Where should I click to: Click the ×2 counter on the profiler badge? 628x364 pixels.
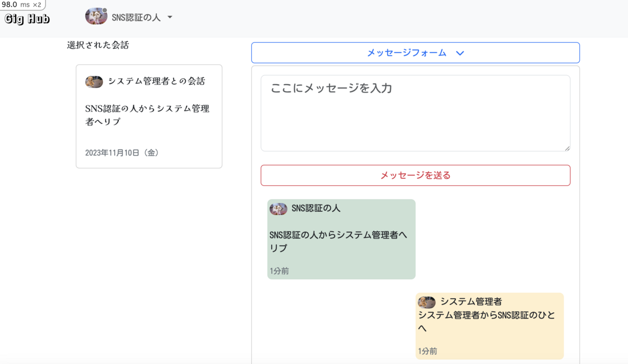pyautogui.click(x=37, y=4)
